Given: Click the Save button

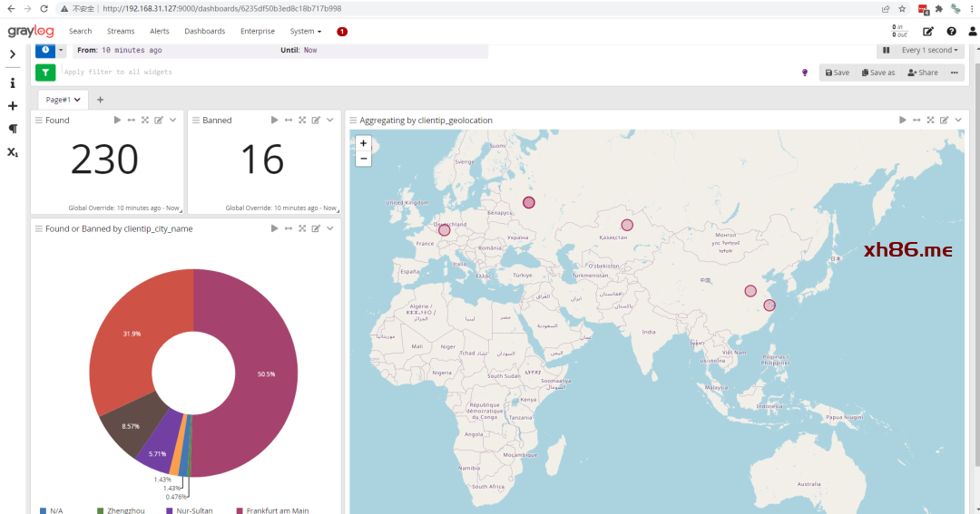Looking at the screenshot, I should [837, 73].
